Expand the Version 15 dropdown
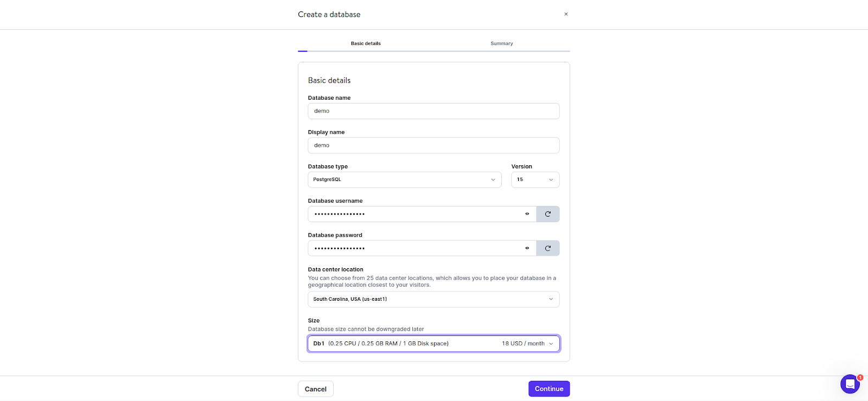Image resolution: width=868 pixels, height=401 pixels. click(535, 179)
